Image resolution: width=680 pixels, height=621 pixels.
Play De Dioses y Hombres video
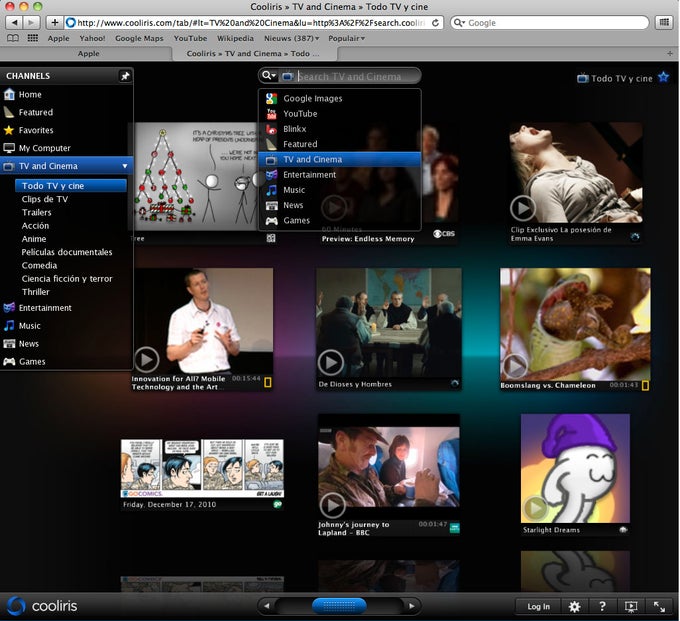click(331, 362)
